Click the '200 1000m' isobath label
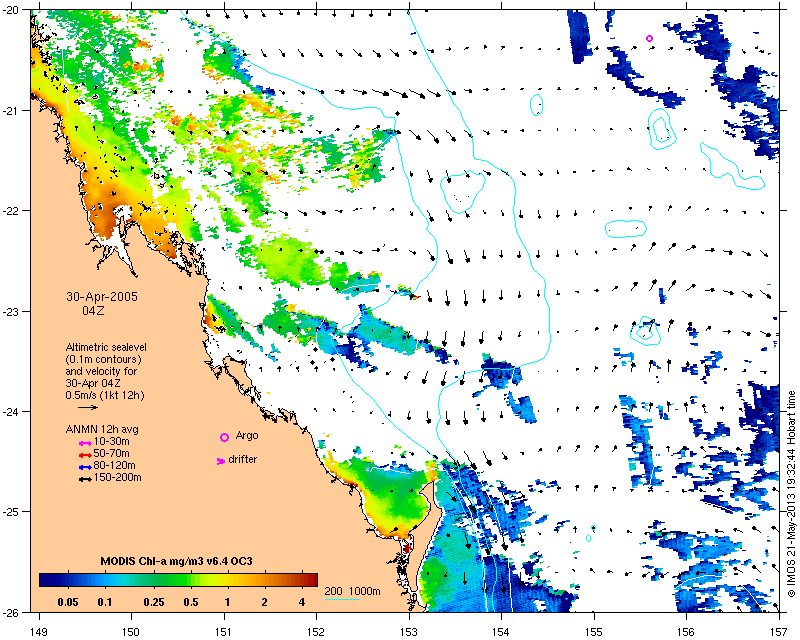800x640 pixels. click(353, 592)
